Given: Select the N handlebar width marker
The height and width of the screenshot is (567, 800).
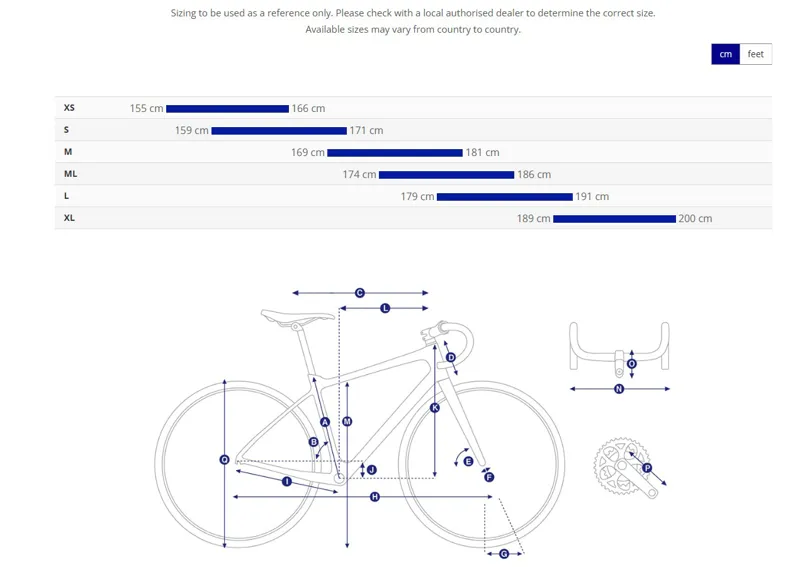Looking at the screenshot, I should pyautogui.click(x=619, y=389).
